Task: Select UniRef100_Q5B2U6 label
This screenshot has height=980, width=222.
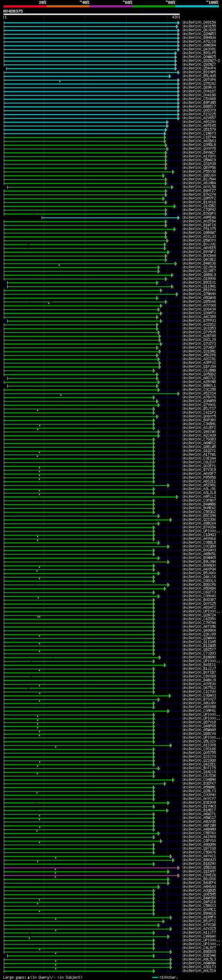Action: pos(199,868)
